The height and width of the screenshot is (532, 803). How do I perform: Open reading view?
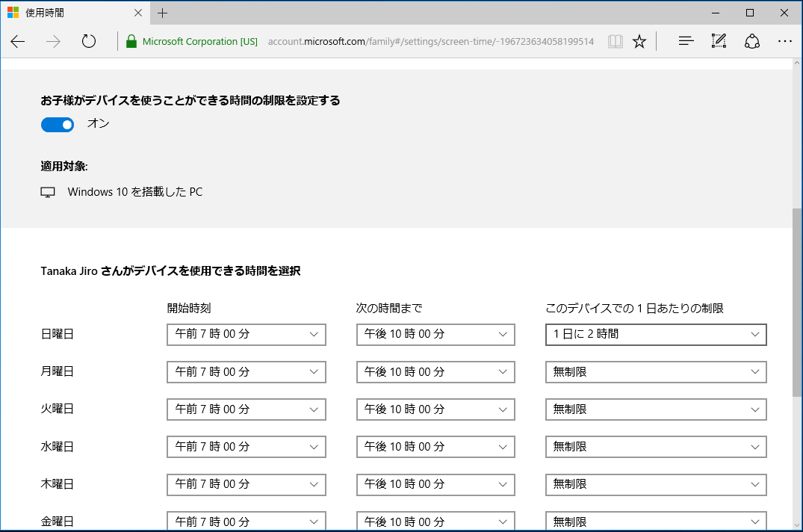pyautogui.click(x=615, y=41)
